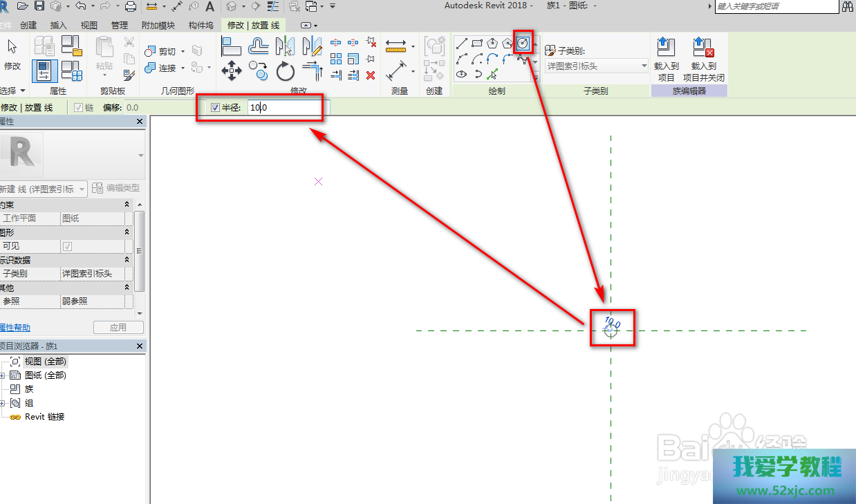Open the 插入 ribbon tab
This screenshot has width=856, height=504.
coord(59,26)
